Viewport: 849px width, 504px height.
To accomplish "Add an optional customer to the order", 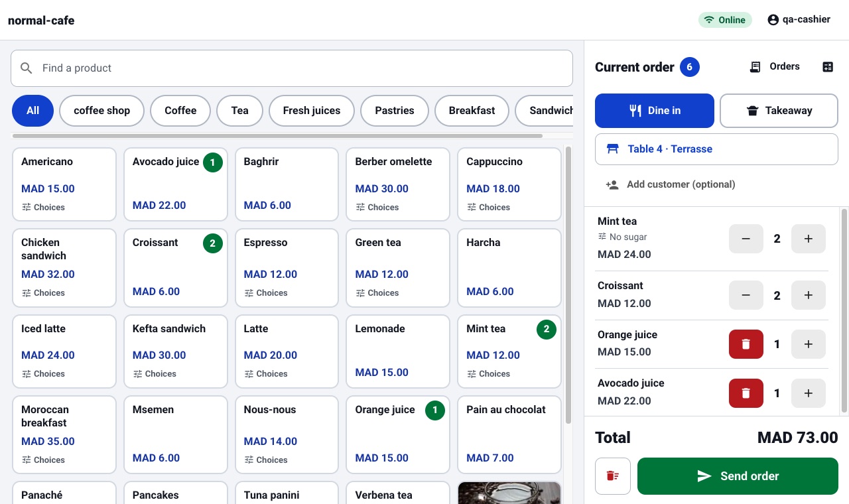I will coord(671,185).
